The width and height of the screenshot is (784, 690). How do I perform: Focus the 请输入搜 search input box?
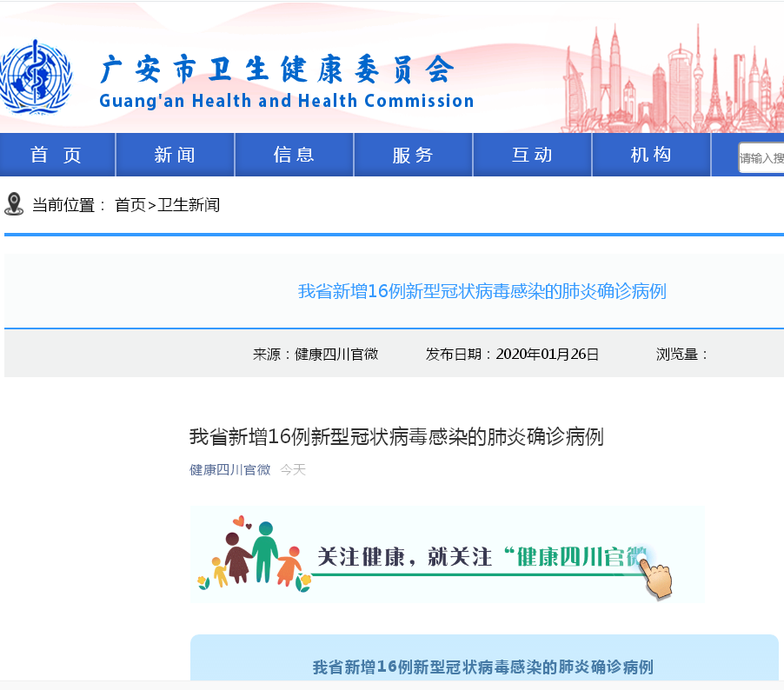coord(761,158)
